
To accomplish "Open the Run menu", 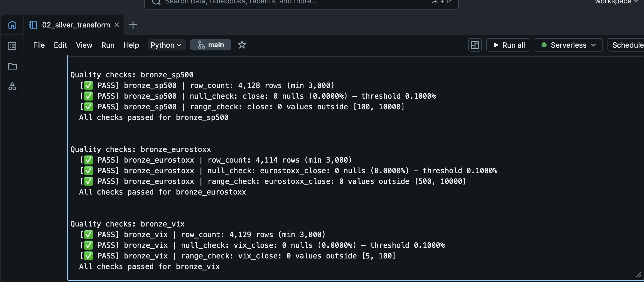I will pyautogui.click(x=108, y=45).
